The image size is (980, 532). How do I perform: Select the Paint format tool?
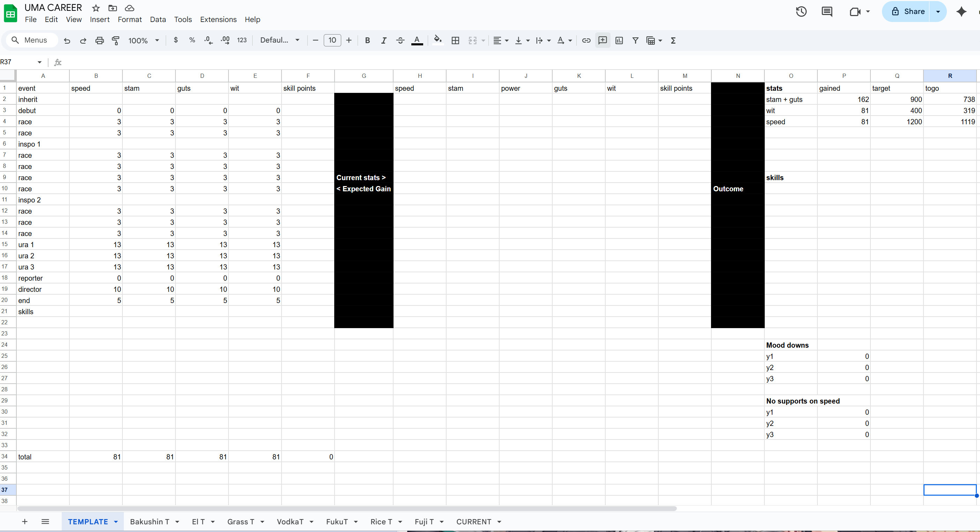tap(115, 40)
